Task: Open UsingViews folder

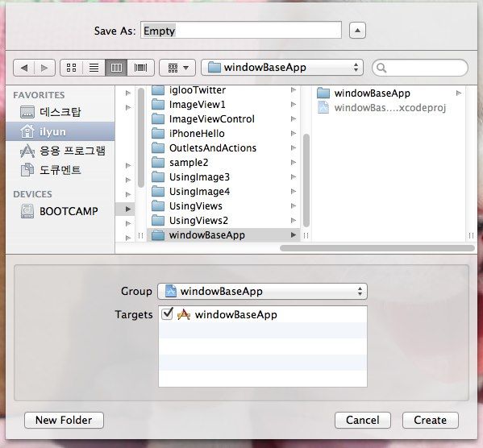Action: click(x=223, y=205)
